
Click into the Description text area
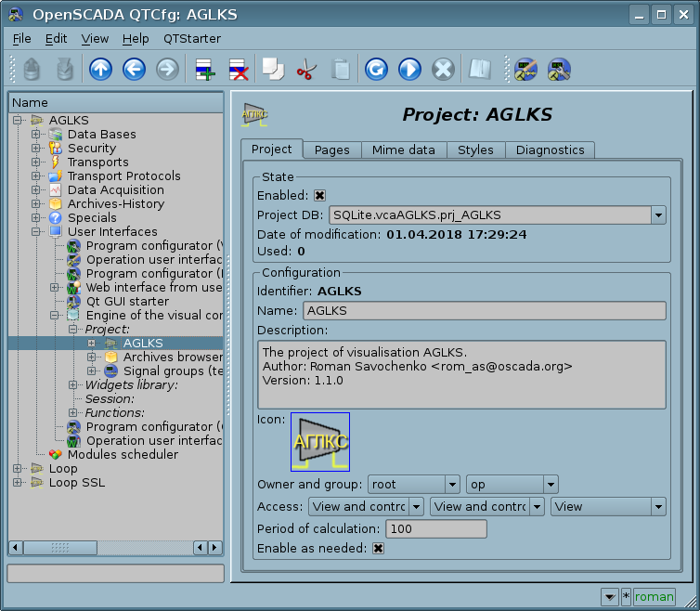point(461,374)
